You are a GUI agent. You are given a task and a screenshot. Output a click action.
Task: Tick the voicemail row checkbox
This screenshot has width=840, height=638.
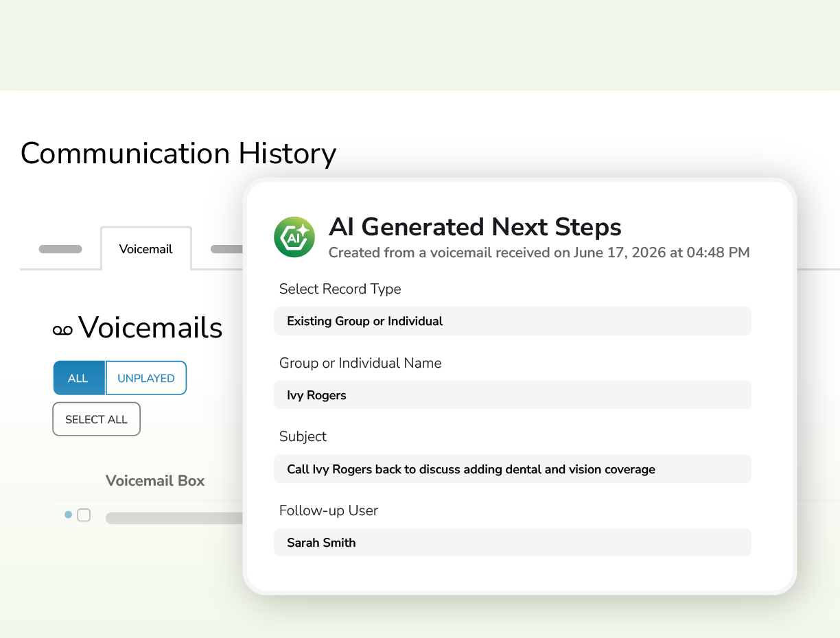point(84,515)
